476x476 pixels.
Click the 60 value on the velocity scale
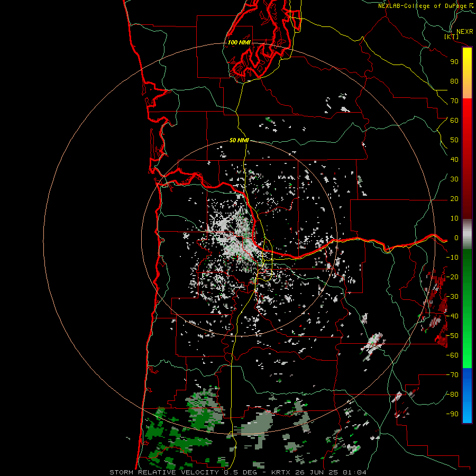click(454, 121)
